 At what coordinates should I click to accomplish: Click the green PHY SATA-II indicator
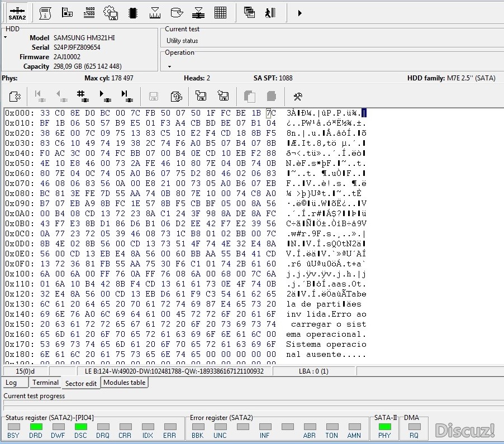click(x=385, y=427)
